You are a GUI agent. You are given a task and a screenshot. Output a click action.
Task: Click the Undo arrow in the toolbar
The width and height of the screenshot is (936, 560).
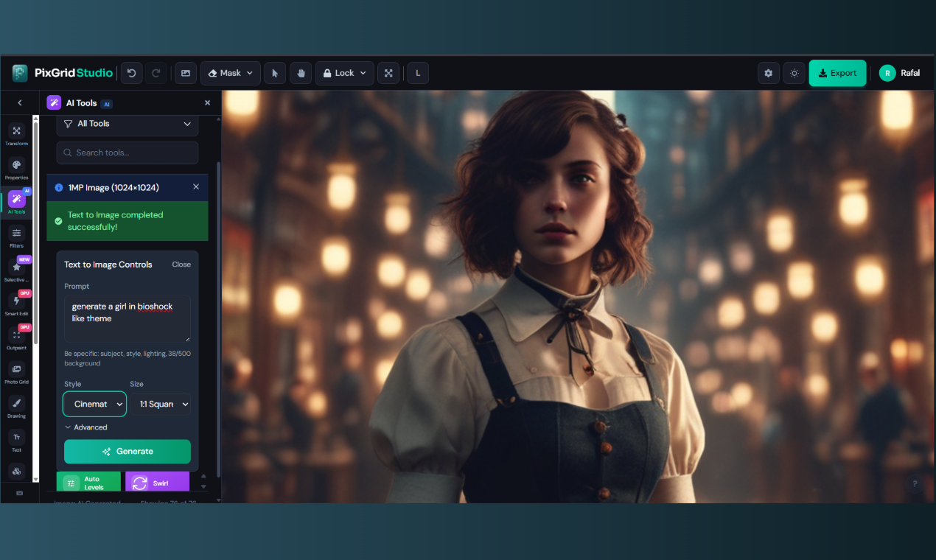131,73
